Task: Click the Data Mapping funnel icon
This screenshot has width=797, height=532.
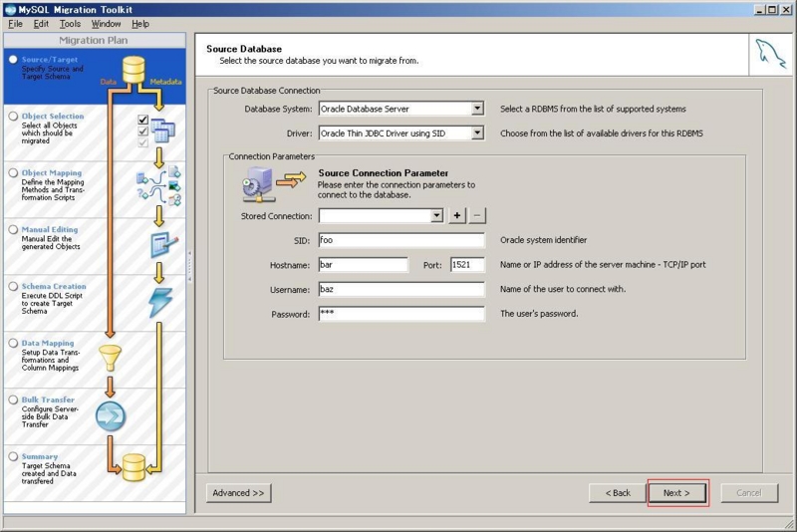Action: (x=110, y=358)
